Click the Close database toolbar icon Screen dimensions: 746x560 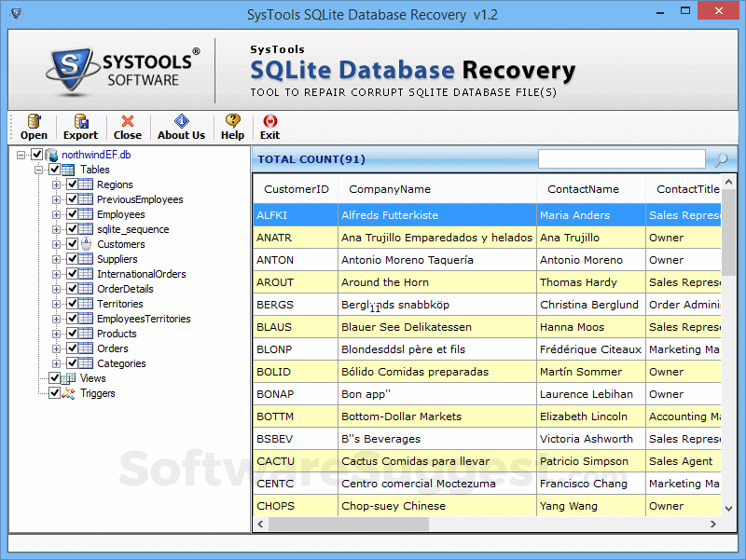tap(127, 122)
